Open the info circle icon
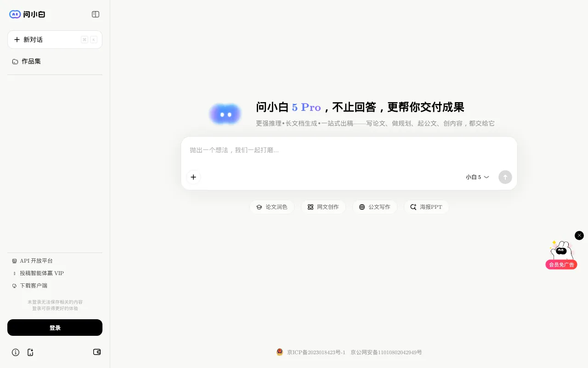 [x=16, y=352]
